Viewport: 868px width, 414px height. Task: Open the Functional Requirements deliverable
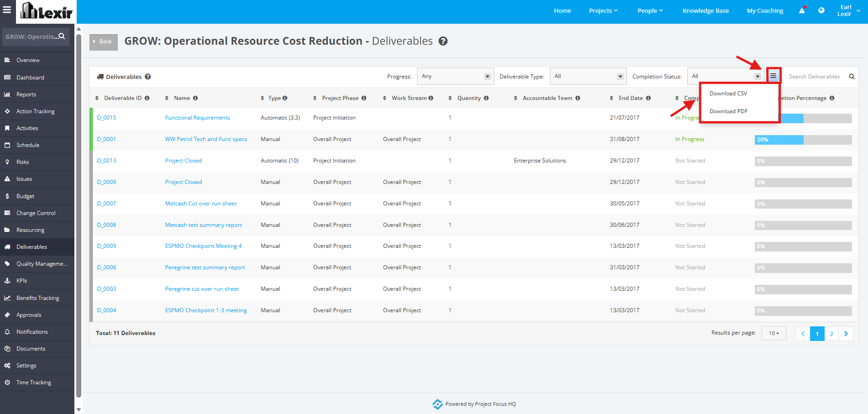click(x=197, y=118)
